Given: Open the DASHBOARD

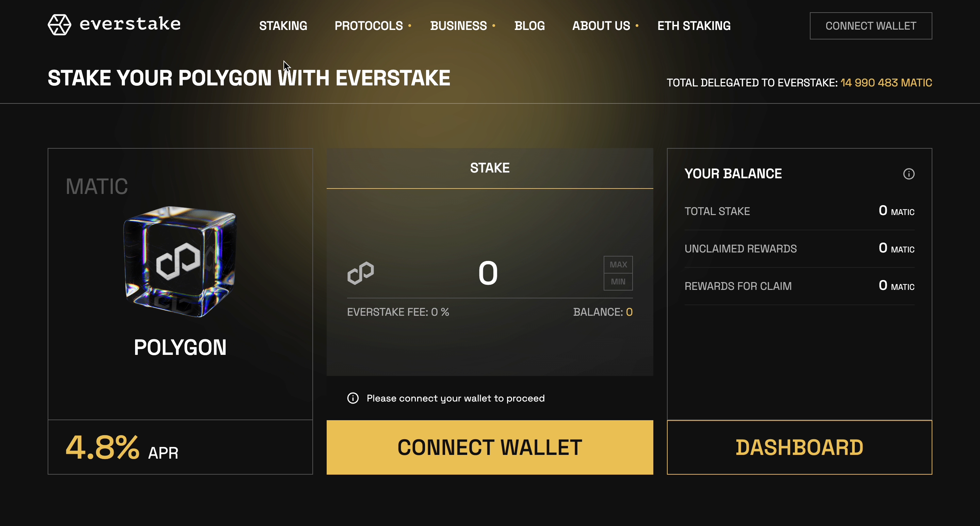Looking at the screenshot, I should click(799, 447).
